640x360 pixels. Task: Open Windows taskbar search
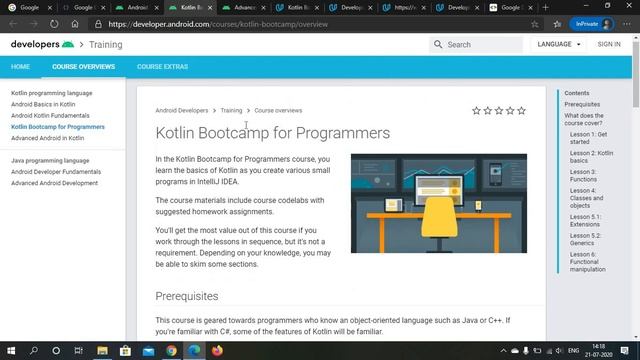pos(34,351)
